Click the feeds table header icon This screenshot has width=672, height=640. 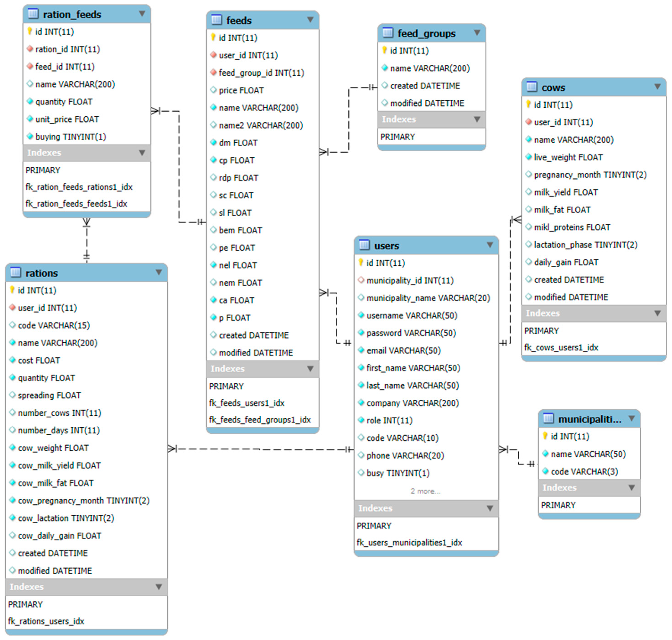[216, 20]
